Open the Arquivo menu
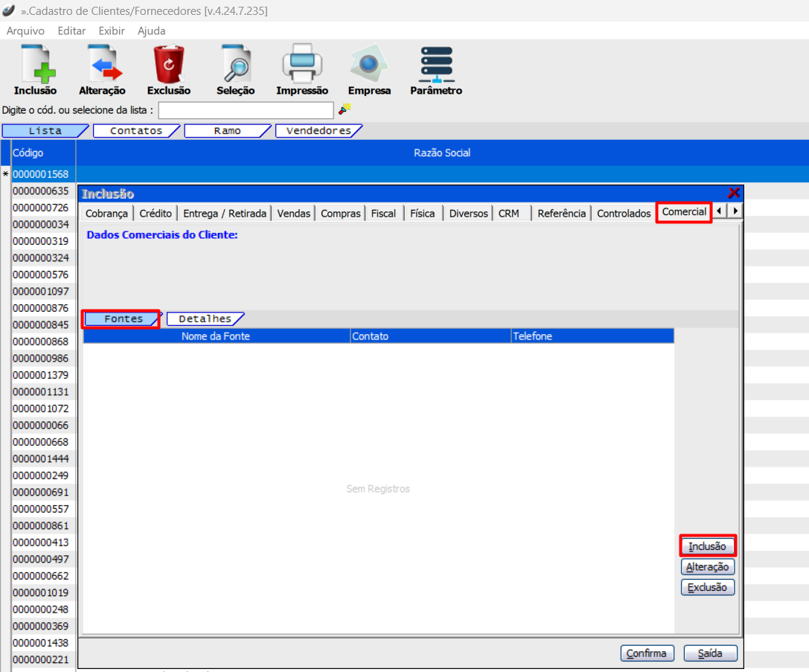Viewport: 809px width, 672px height. 25,31
